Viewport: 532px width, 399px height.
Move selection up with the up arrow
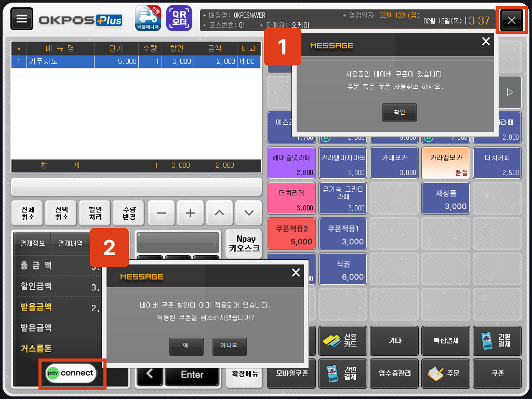tap(219, 212)
